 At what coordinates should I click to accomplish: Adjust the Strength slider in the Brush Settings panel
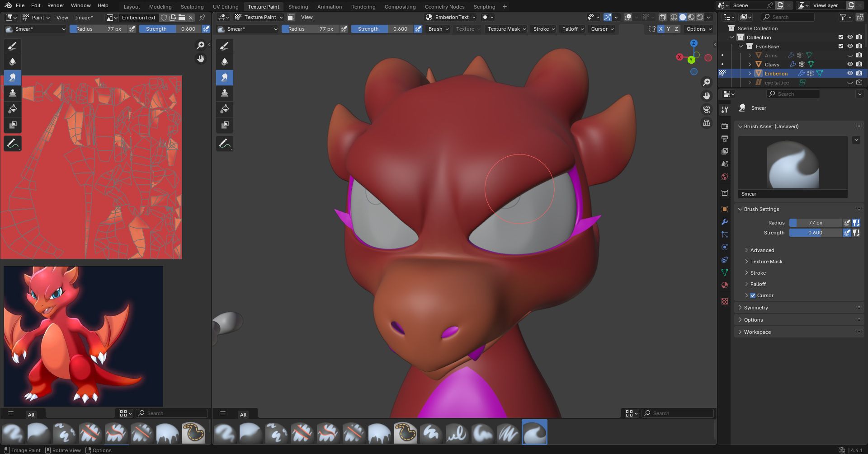(816, 233)
